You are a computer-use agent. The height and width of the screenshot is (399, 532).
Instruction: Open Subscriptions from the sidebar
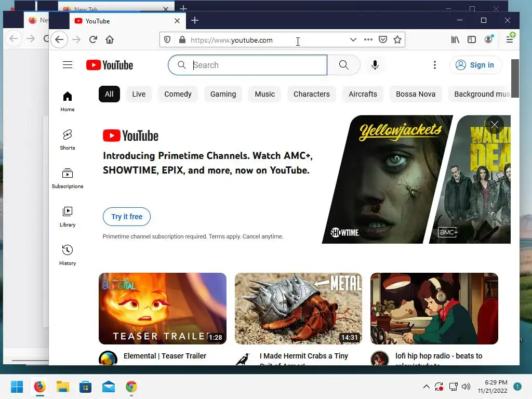(68, 178)
